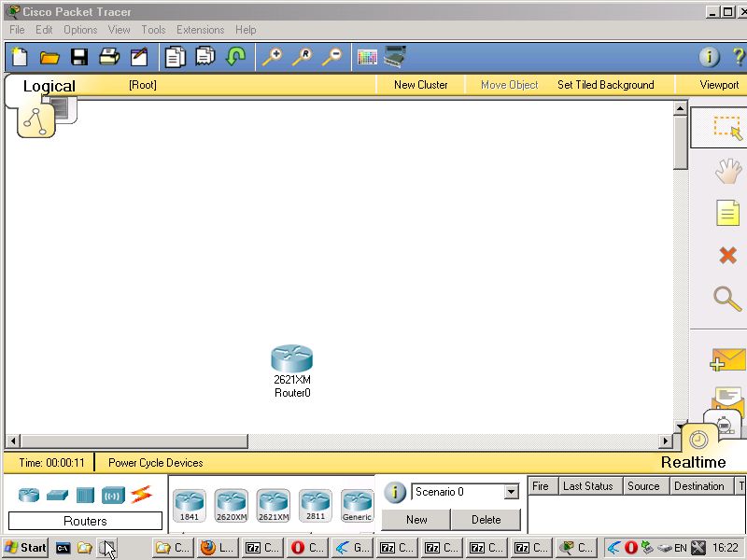Choose the 1841 router model
This screenshot has width=747, height=560.
pyautogui.click(x=190, y=505)
